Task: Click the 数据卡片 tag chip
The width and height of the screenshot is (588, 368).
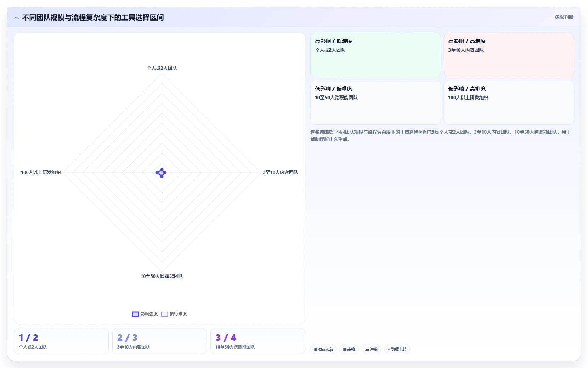Action: click(397, 349)
